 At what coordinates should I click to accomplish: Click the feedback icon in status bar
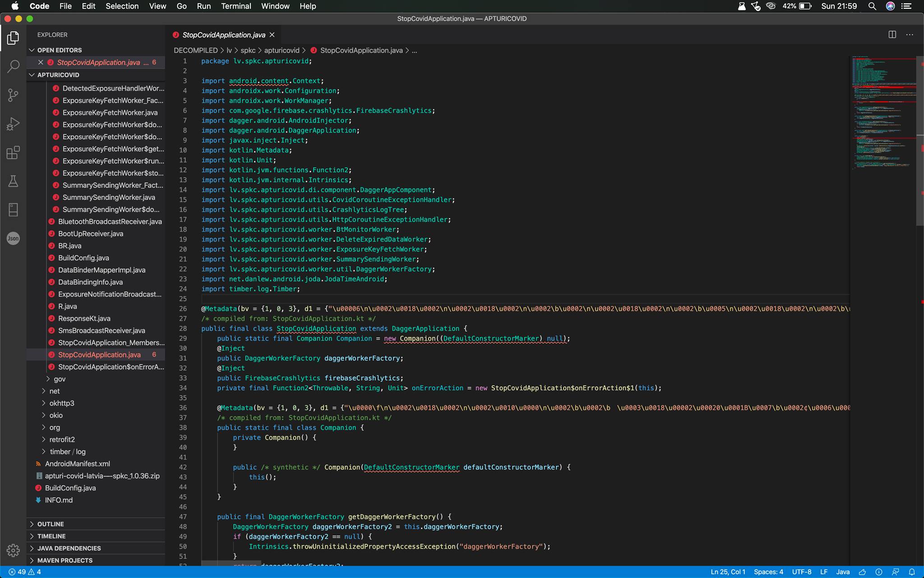pos(896,572)
